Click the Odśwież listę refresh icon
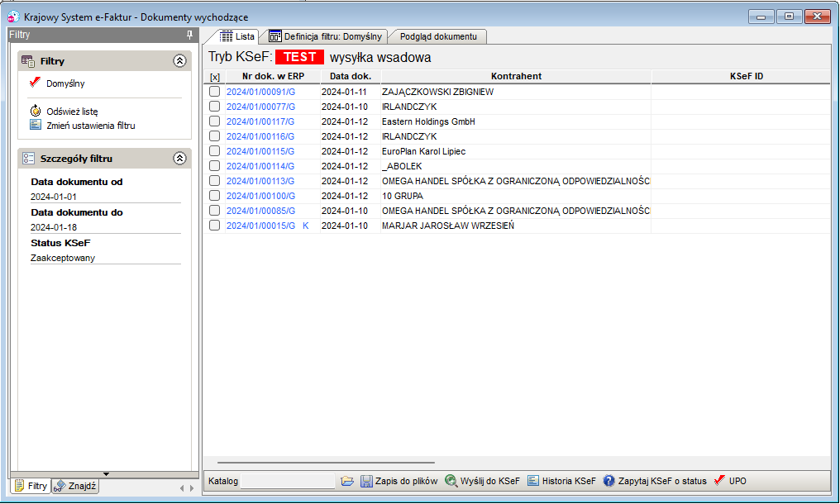Screen dimensions: 840x504 tap(36, 111)
